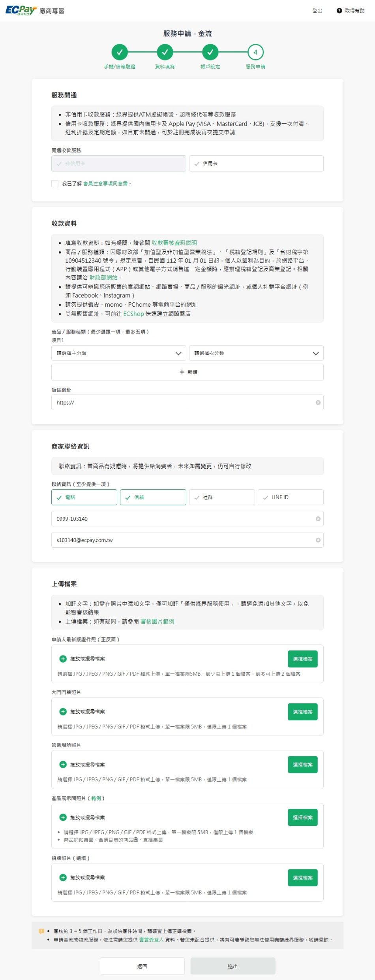This screenshot has width=375, height=980.
Task: Click the ECPay logo in header
Action: [21, 10]
